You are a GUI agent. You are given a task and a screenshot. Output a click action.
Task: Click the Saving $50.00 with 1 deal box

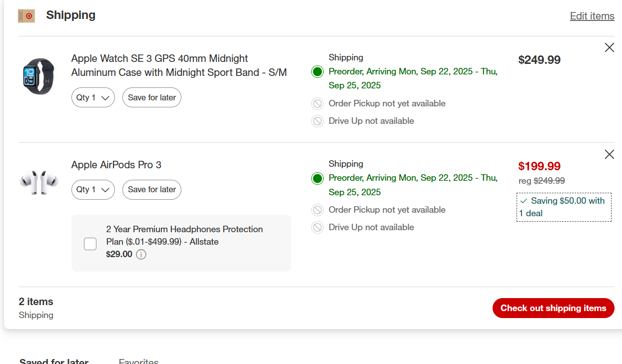click(564, 207)
